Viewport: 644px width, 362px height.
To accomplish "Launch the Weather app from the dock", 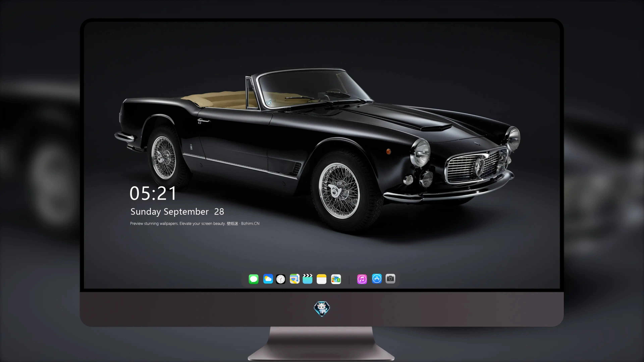I will [x=268, y=279].
